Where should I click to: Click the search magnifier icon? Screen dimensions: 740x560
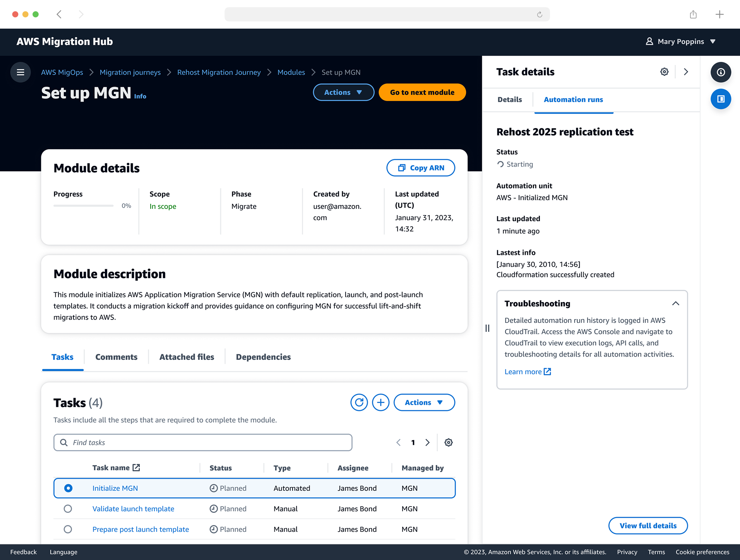(x=64, y=442)
